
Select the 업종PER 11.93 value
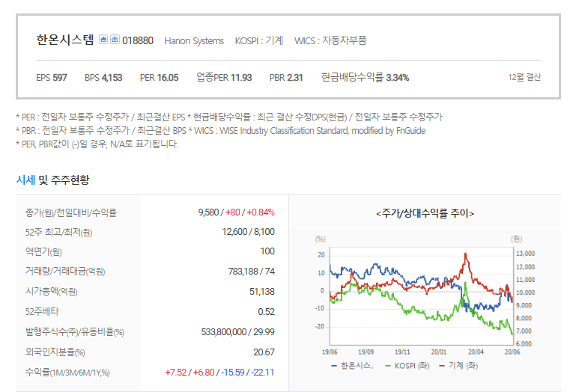point(224,78)
